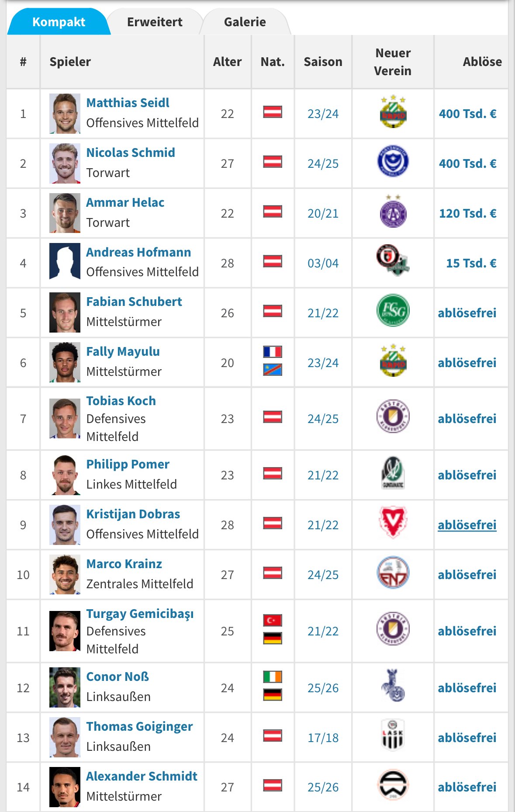Image resolution: width=515 pixels, height=812 pixels.
Task: Click SV Ried logo in Philipp Pomer row
Action: click(393, 472)
